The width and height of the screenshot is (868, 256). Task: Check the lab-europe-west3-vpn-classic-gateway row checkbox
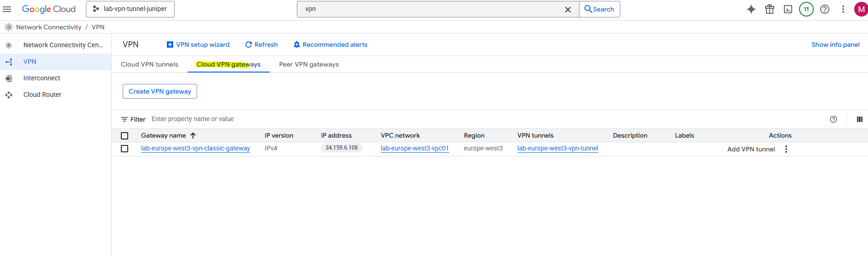125,149
